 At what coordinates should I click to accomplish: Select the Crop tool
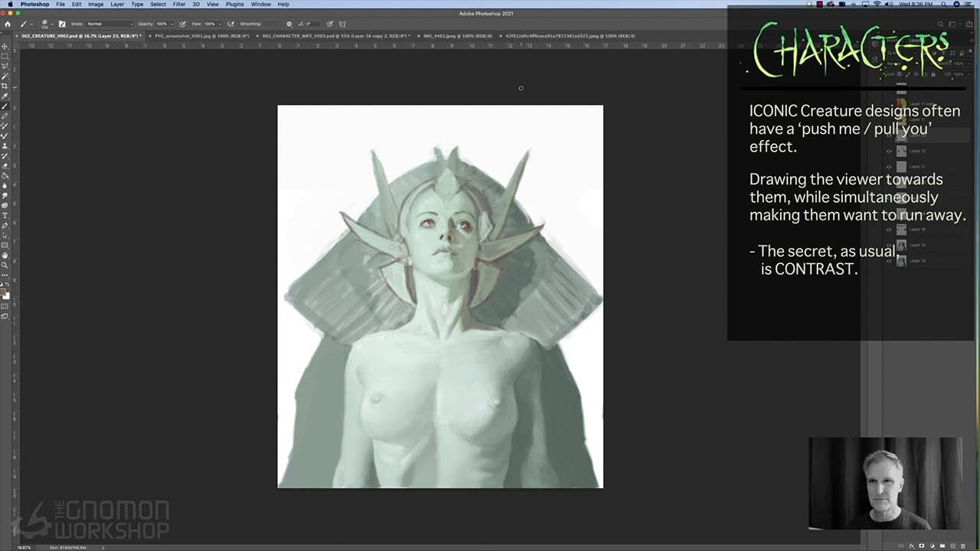tap(5, 86)
